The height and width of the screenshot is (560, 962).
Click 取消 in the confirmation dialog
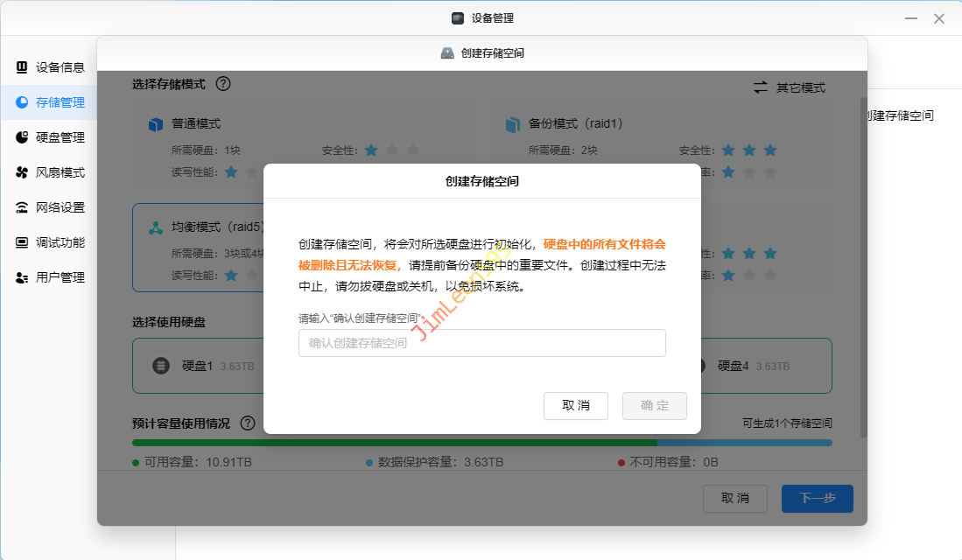tap(575, 406)
